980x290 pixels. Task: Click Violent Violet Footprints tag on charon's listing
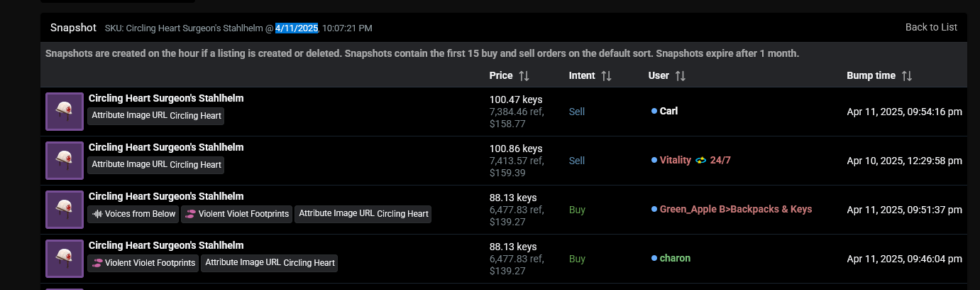pyautogui.click(x=144, y=263)
